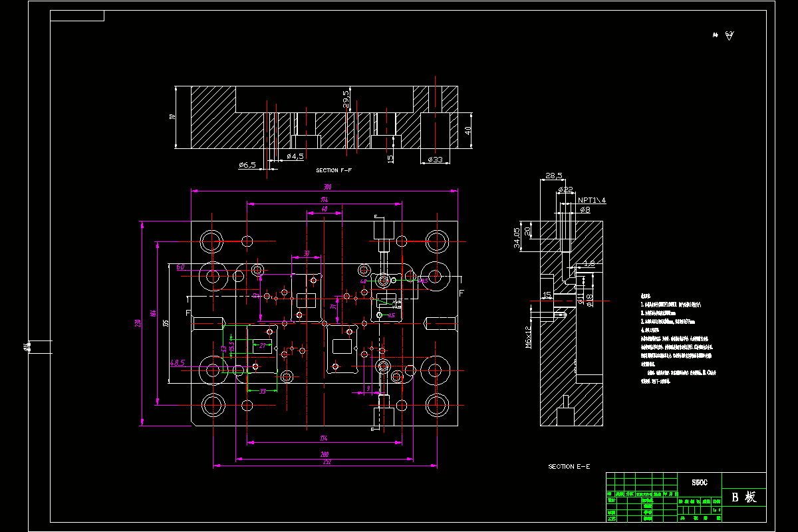The height and width of the screenshot is (532, 798).
Task: Select the magenta 60 leader dimension
Action: tap(180, 267)
